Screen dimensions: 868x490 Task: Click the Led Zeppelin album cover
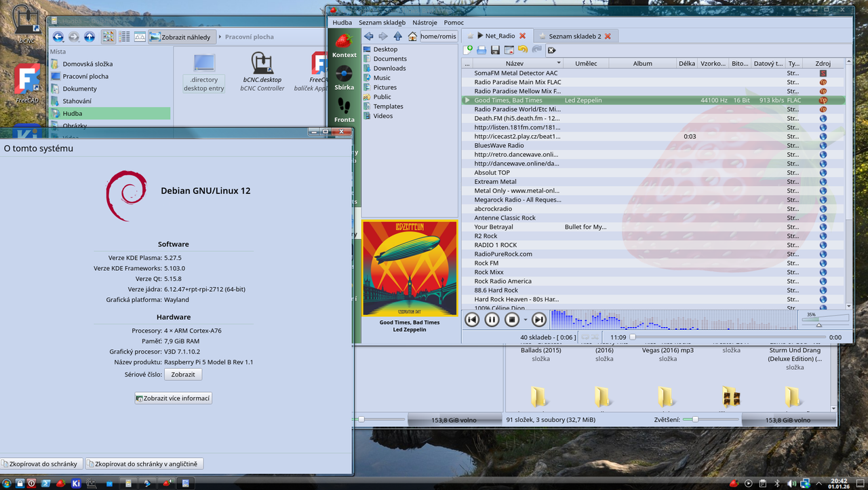tap(410, 268)
